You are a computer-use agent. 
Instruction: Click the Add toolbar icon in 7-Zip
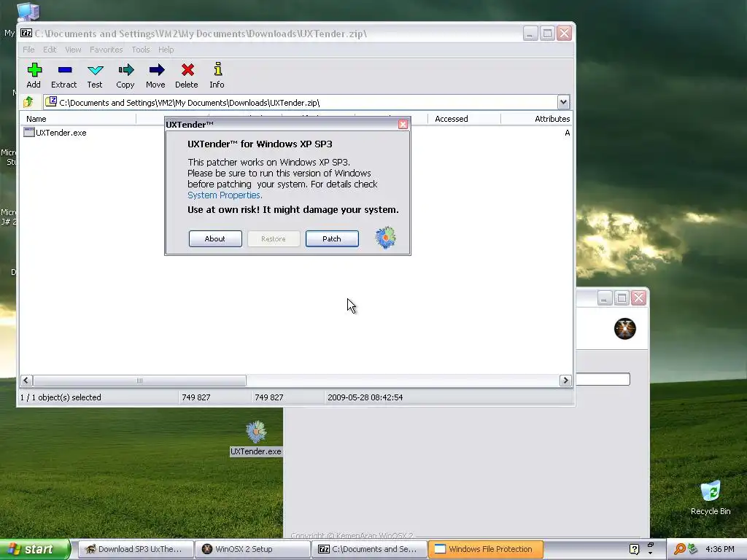[34, 75]
